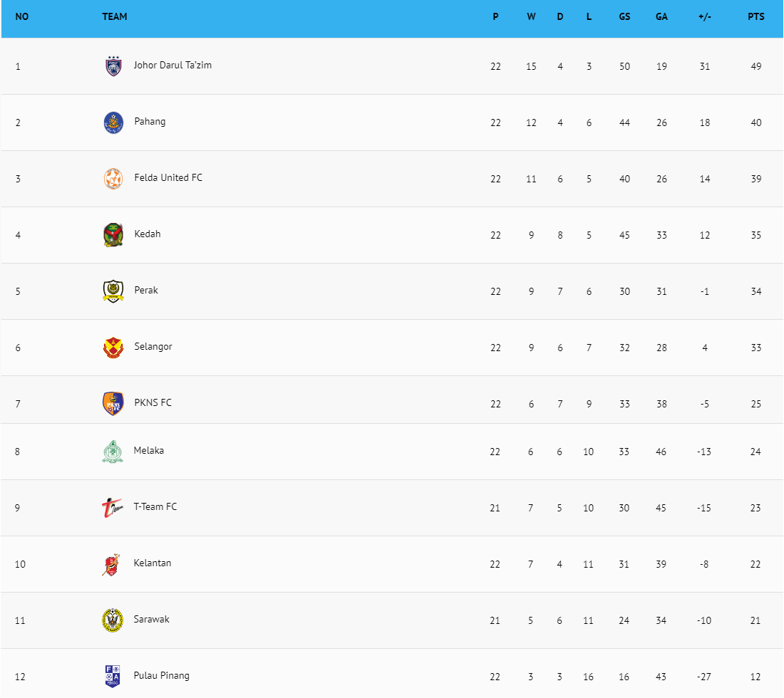The image size is (784, 698).
Task: Click the TEAM column header
Action: (115, 17)
